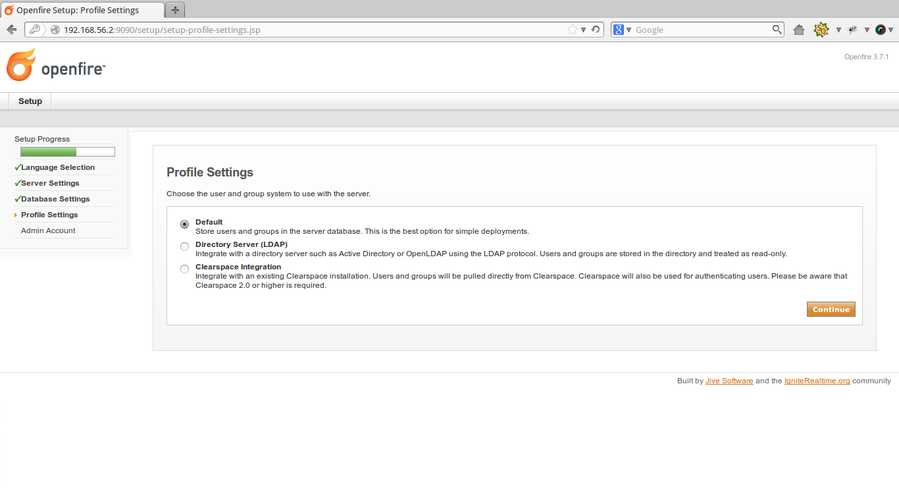Choose Clearspace Integration radio button
Viewport: 899px width, 490px height.
click(x=184, y=269)
